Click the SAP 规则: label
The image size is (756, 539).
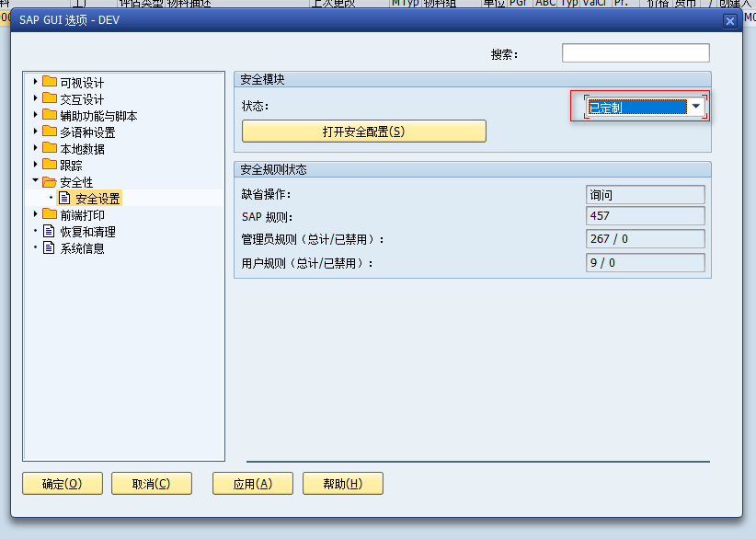267,217
